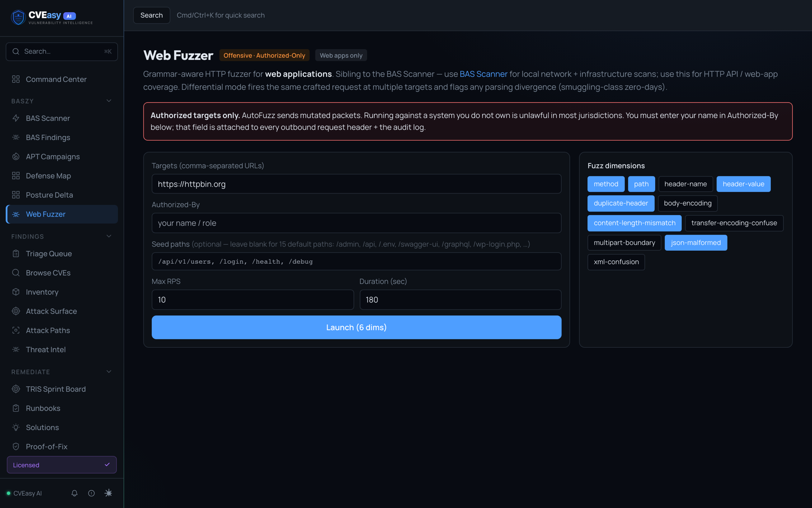The image size is (812, 508).
Task: Click the Posture Delta icon
Action: click(16, 195)
